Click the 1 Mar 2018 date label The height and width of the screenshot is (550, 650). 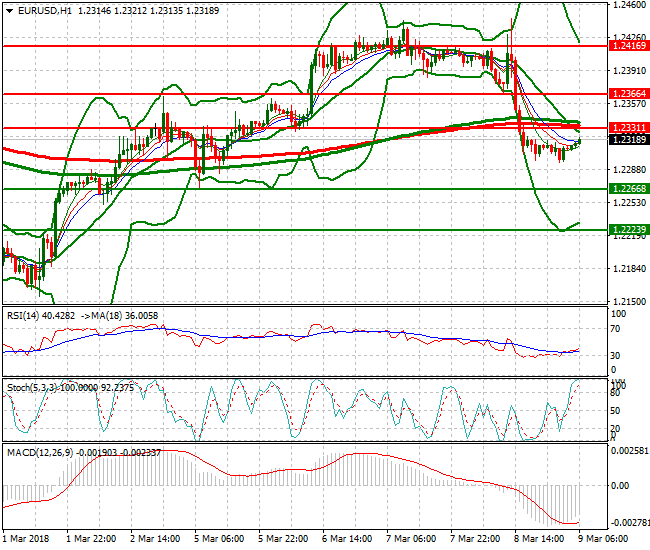click(27, 539)
